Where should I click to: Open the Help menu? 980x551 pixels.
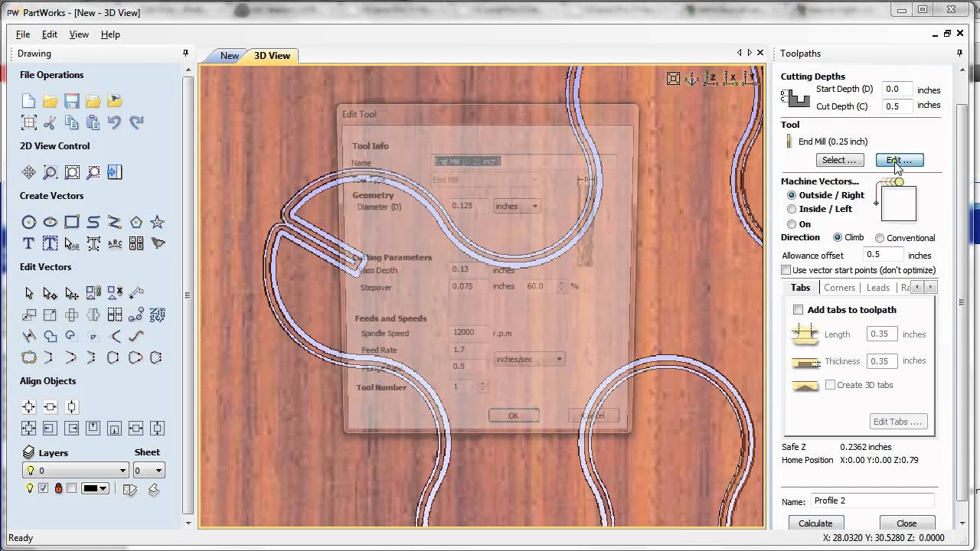(110, 34)
